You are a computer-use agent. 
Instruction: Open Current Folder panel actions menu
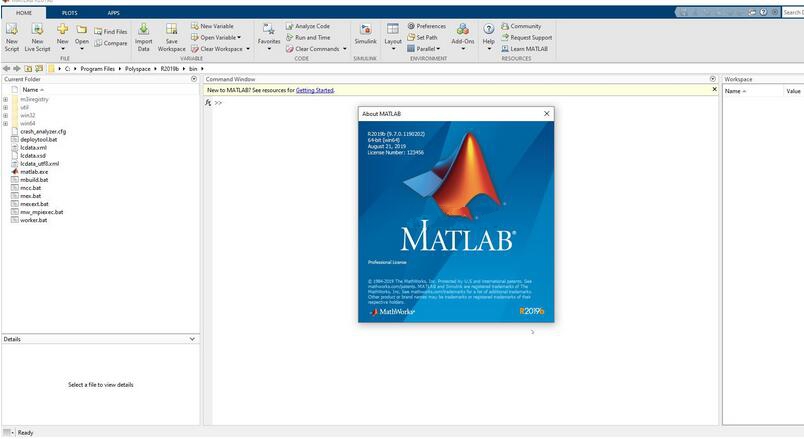(x=194, y=79)
